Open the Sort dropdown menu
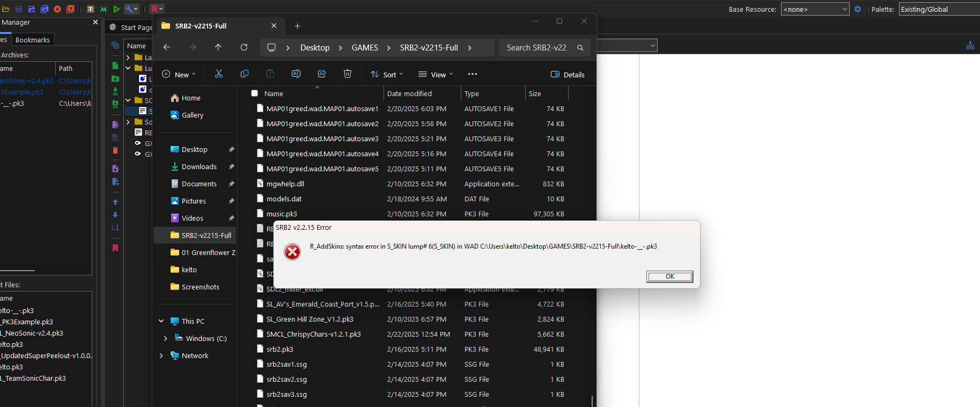980x407 pixels. pos(387,74)
